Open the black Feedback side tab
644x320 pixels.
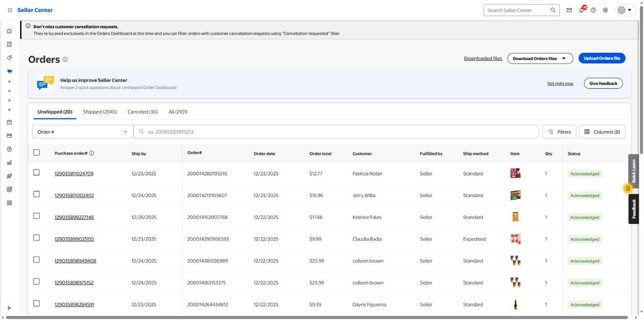[x=633, y=209]
